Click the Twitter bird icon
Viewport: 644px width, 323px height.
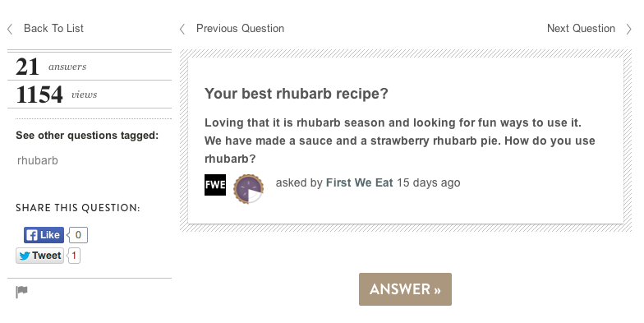[25, 256]
